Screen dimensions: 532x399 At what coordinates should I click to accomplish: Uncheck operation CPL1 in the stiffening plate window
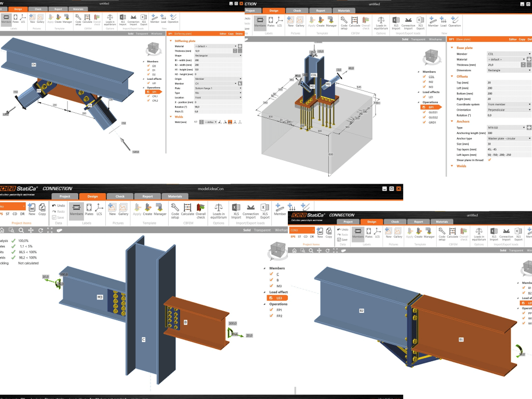point(148,96)
